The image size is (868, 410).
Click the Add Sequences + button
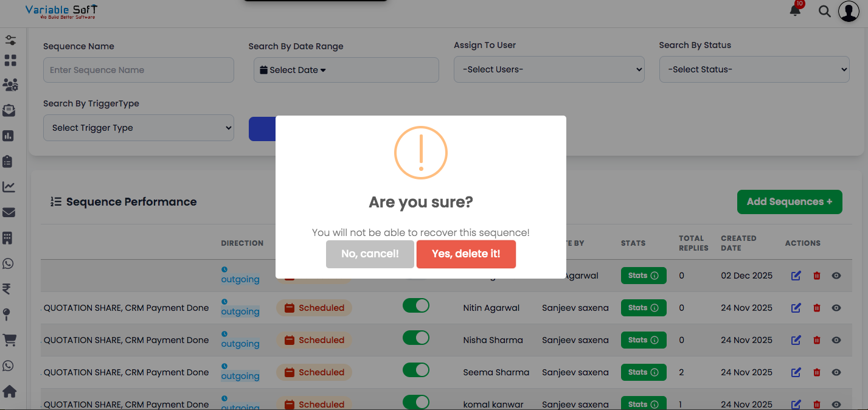click(x=789, y=202)
